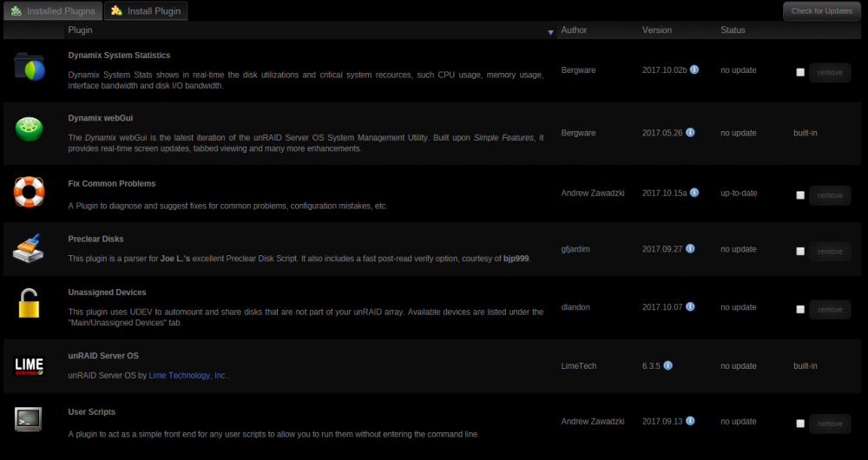The height and width of the screenshot is (460, 868).
Task: Click the LIME unRAID Server OS logo
Action: click(29, 365)
